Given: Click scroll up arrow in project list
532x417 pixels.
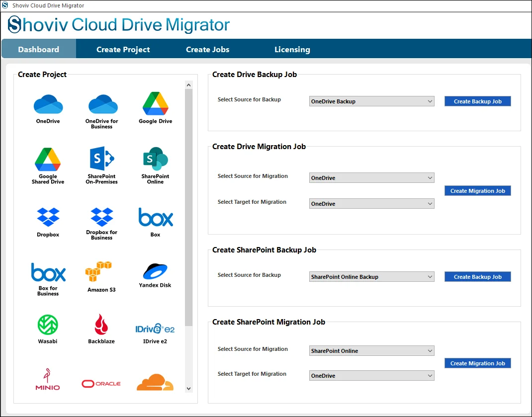Looking at the screenshot, I should [x=189, y=85].
